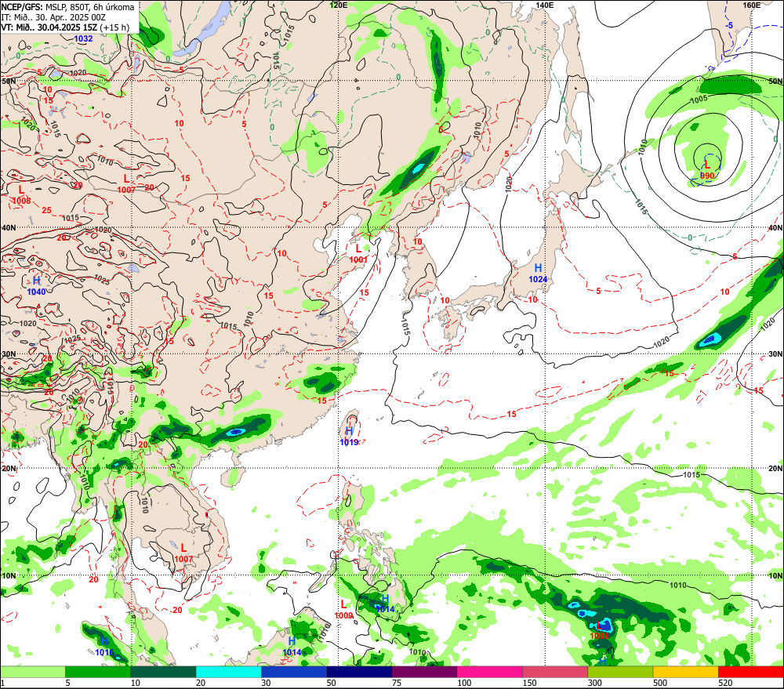Screen dimensions: 784x689
Task: Click the high marked 'H 1019' over Taiwan
Action: coord(349,437)
